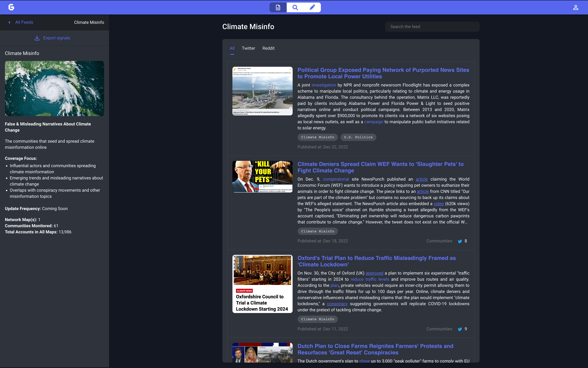Click 'Published at: Dec 22, 2022' text
588x368 pixels.
click(x=323, y=147)
